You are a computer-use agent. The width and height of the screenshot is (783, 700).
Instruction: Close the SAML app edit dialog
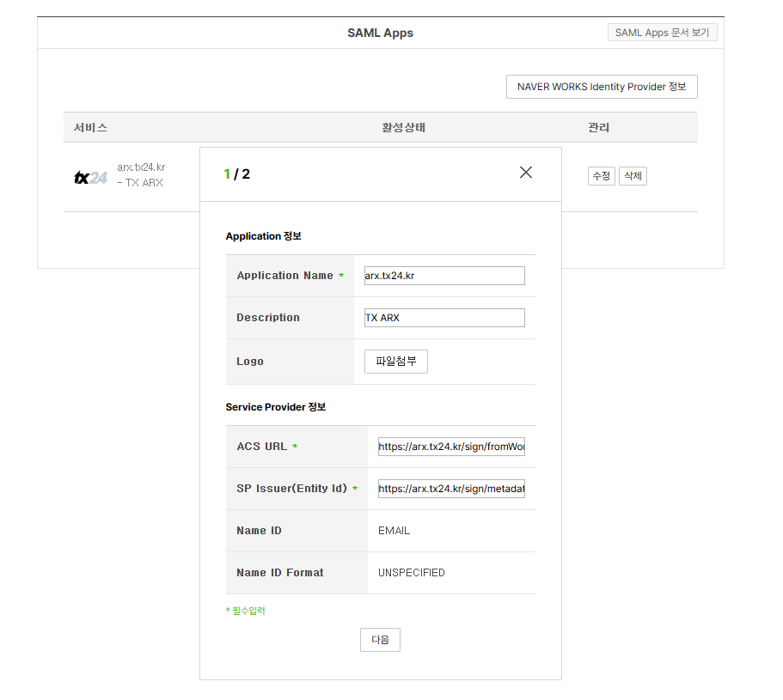tap(526, 173)
